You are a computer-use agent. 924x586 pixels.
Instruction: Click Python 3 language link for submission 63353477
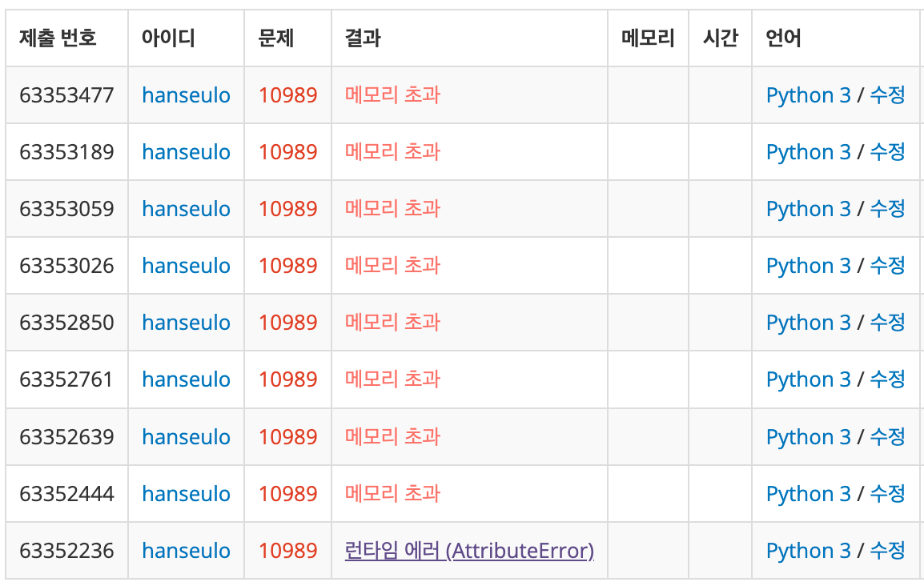click(x=808, y=94)
